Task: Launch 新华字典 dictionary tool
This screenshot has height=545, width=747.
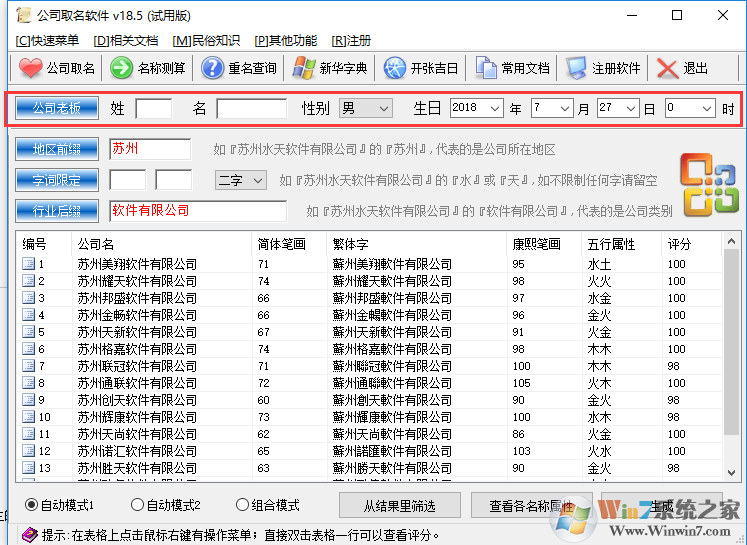Action: pyautogui.click(x=303, y=68)
